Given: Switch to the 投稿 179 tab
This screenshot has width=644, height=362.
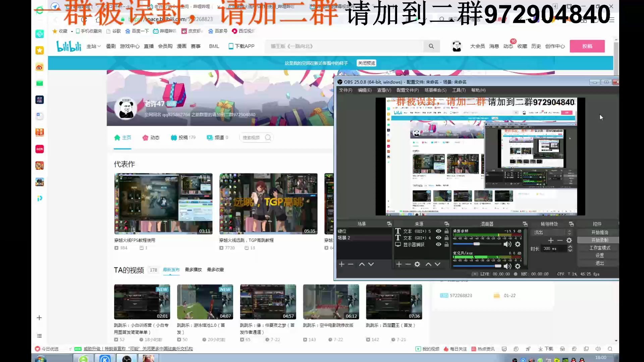Looking at the screenshot, I should (x=183, y=138).
